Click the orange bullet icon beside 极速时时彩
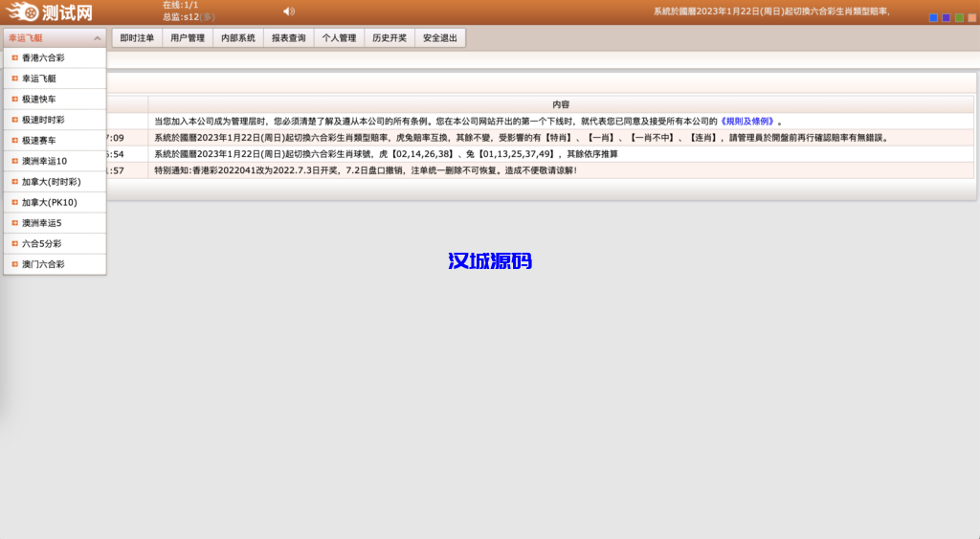Image resolution: width=980 pixels, height=539 pixels. point(14,120)
